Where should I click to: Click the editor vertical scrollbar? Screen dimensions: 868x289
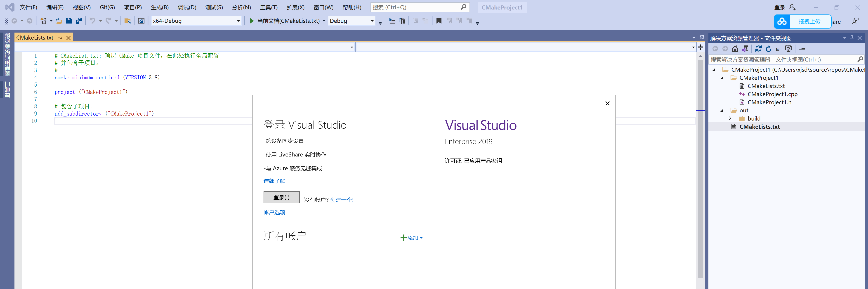click(700, 169)
